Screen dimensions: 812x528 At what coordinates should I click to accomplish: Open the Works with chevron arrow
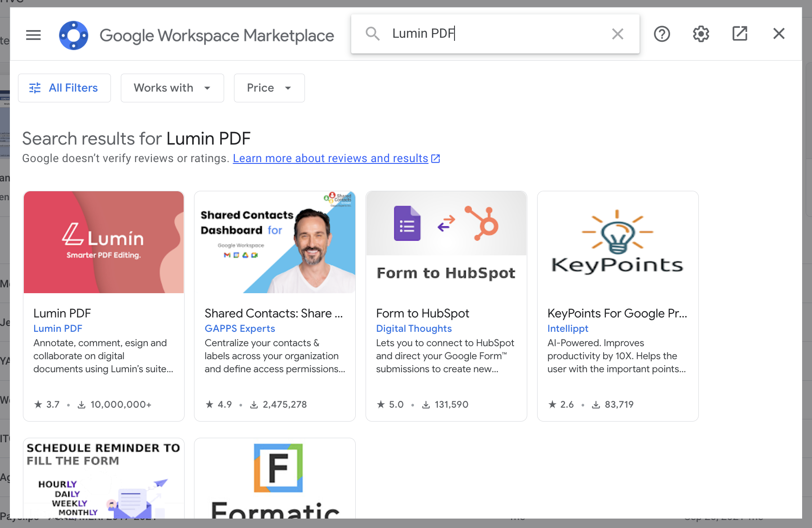point(207,88)
